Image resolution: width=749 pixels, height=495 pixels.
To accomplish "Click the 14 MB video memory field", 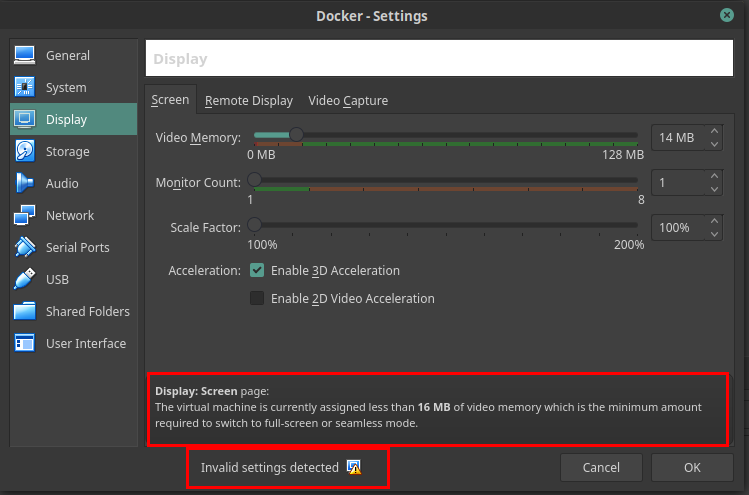I will [677, 138].
